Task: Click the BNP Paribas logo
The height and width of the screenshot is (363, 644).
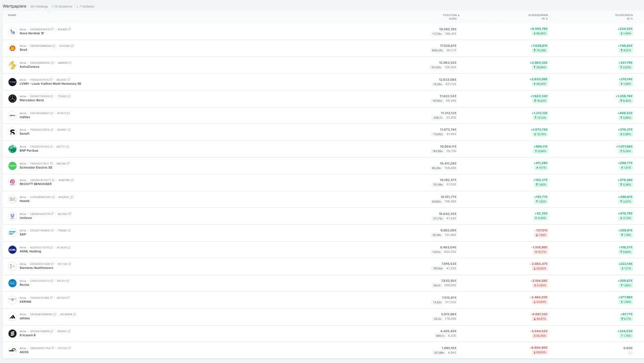Action: 12,149
